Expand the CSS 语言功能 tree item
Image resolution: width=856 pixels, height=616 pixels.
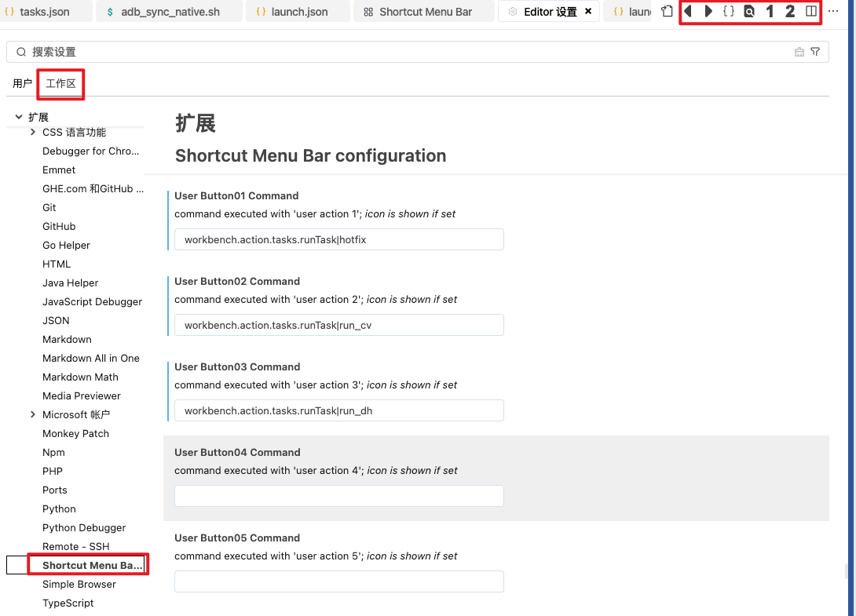(x=32, y=132)
